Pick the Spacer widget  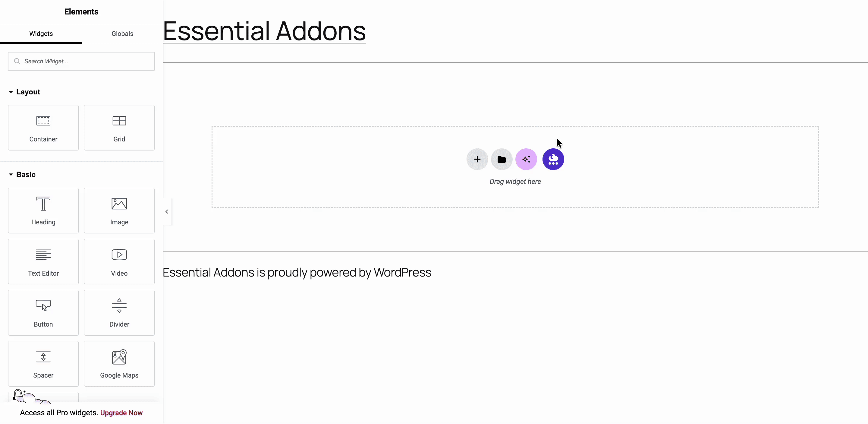tap(43, 364)
